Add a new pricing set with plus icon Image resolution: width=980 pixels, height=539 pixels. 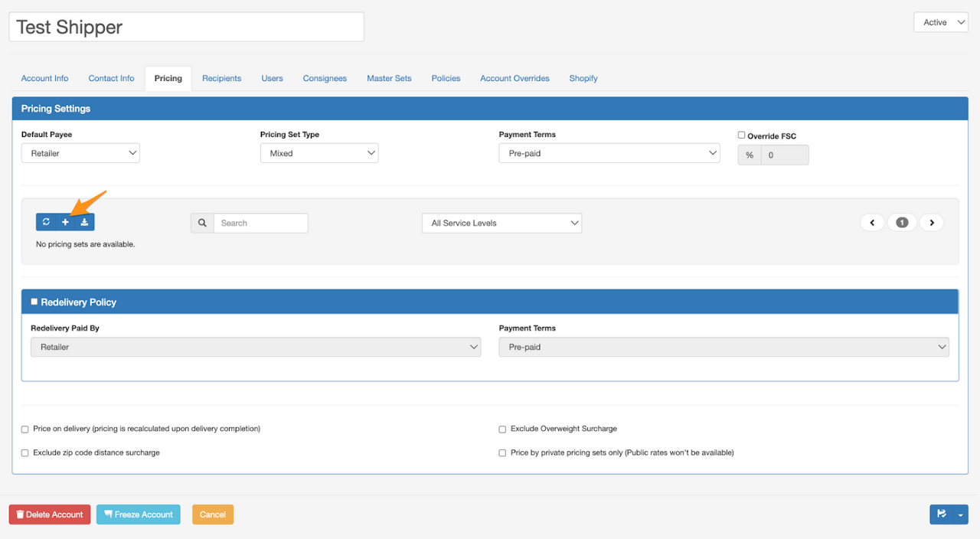pyautogui.click(x=65, y=222)
